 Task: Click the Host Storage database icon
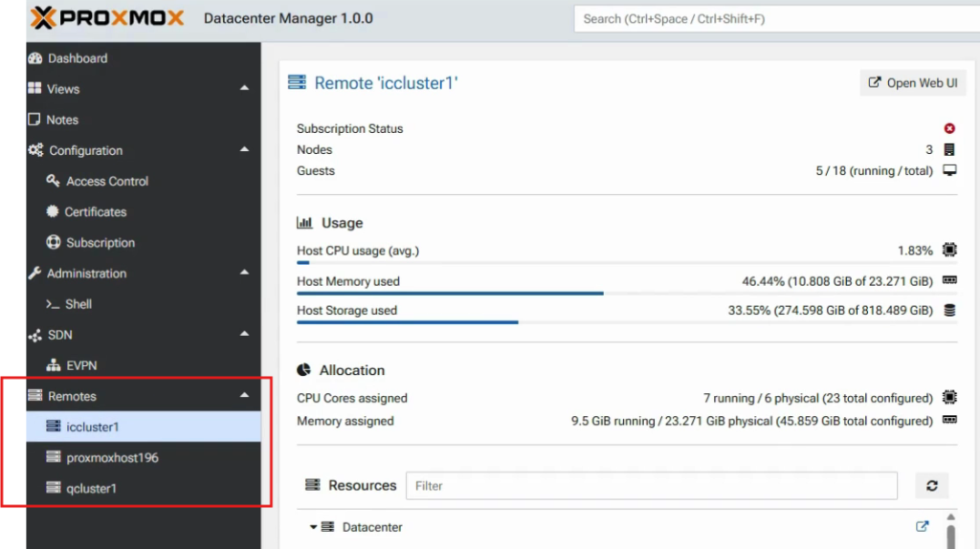pos(949,310)
